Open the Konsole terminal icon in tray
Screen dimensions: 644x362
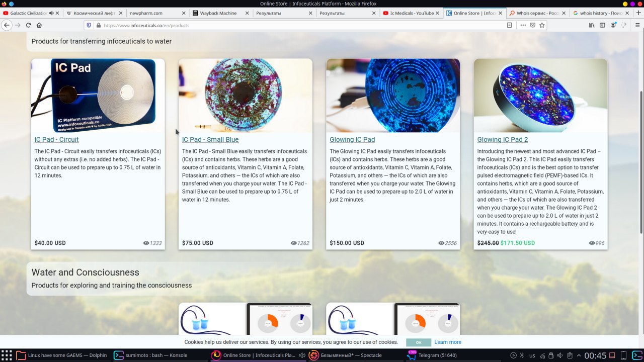[x=637, y=355]
